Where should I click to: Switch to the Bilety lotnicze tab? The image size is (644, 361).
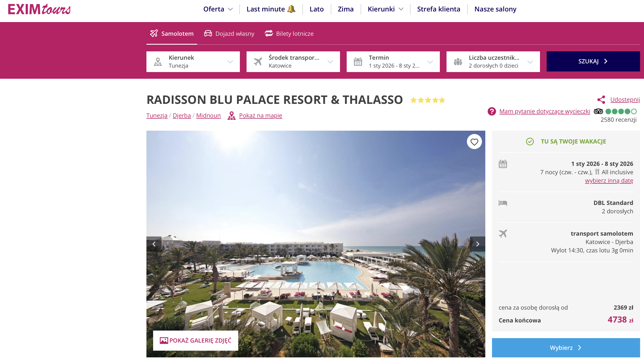[289, 34]
